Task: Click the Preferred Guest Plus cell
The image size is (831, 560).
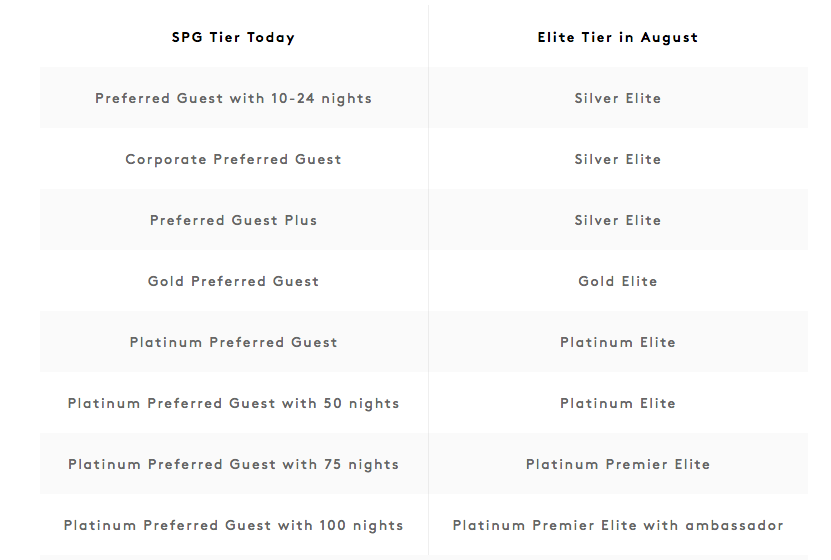Action: pos(234,220)
